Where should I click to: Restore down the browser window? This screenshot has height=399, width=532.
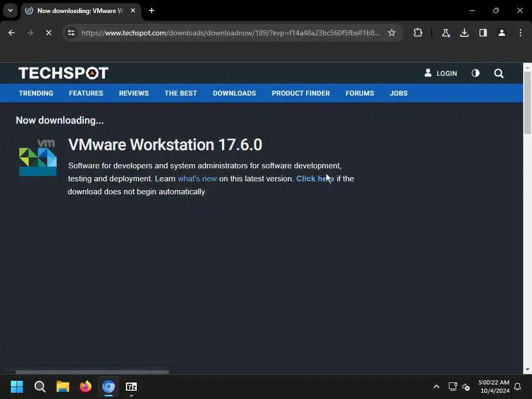tap(496, 10)
